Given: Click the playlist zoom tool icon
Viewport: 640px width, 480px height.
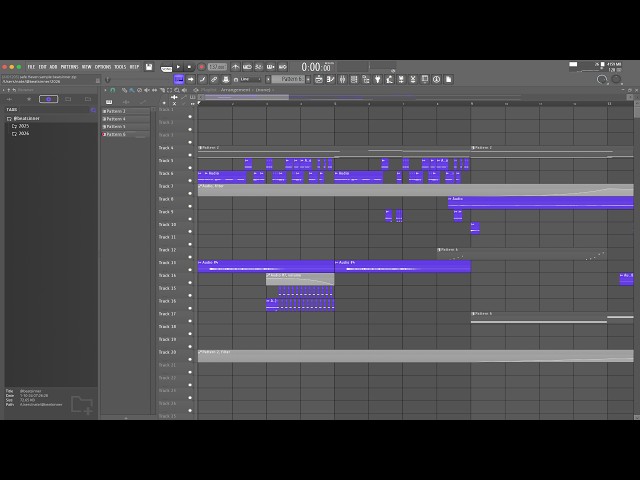Looking at the screenshot, I should click(x=177, y=90).
